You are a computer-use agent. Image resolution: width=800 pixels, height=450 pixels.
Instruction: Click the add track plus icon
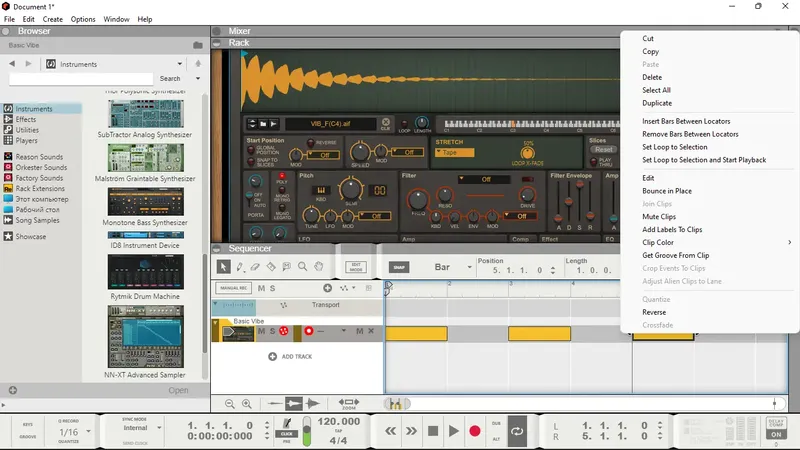click(272, 356)
